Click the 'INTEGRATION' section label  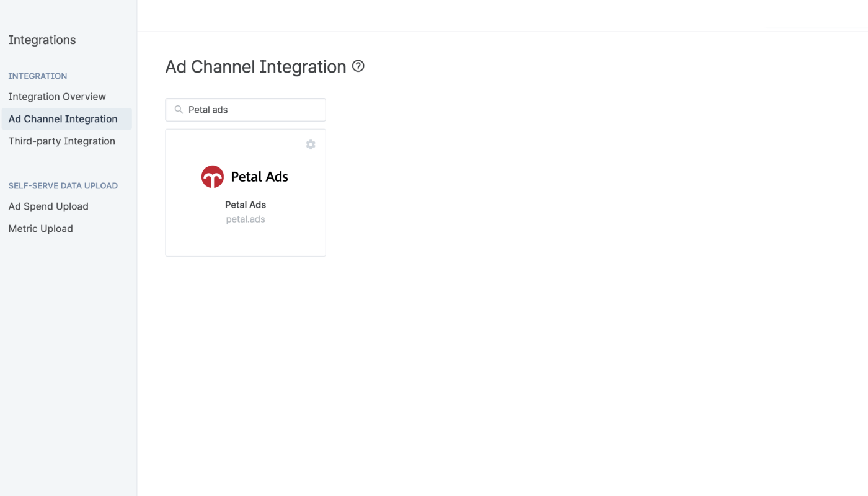pos(38,76)
